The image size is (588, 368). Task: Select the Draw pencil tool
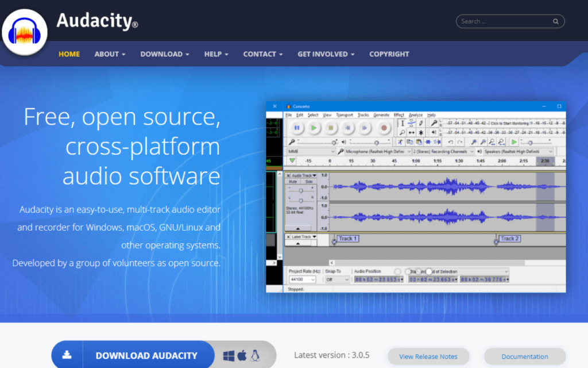click(421, 123)
